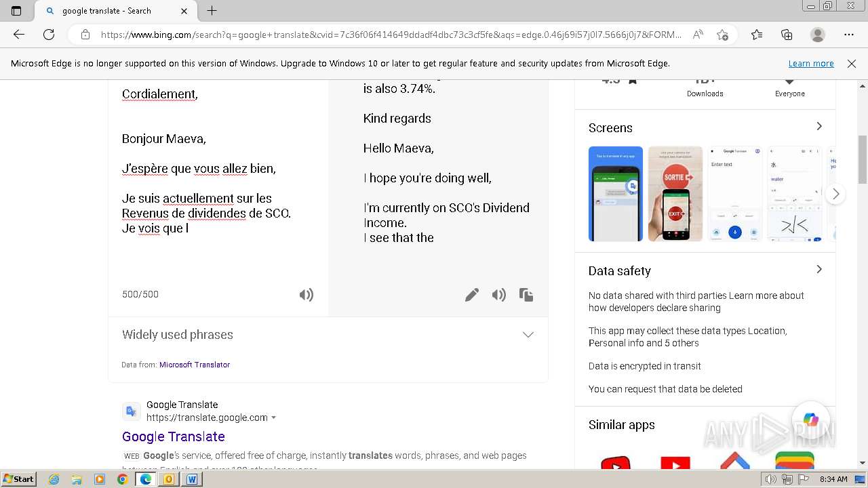Click the Similar apps heading
This screenshot has width=868, height=488.
(622, 425)
